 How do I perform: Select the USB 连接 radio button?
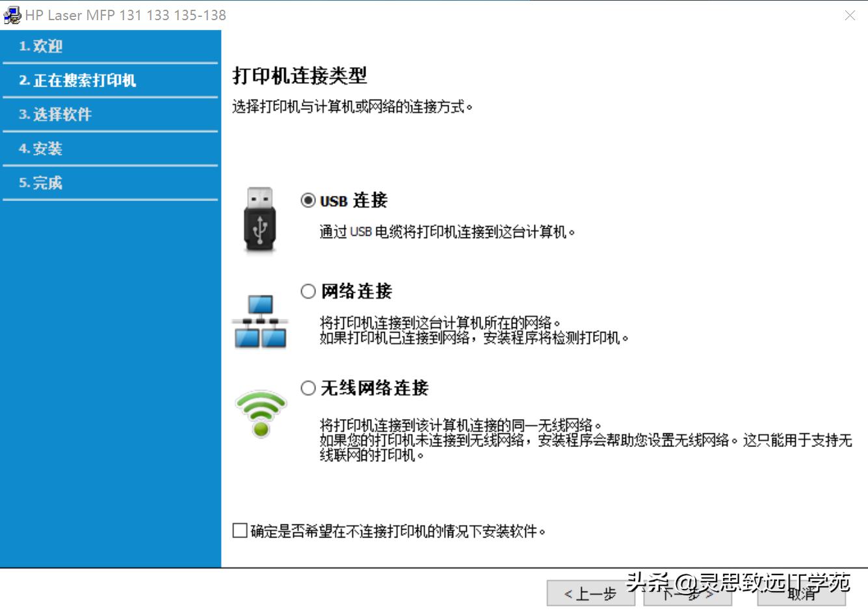click(x=308, y=201)
